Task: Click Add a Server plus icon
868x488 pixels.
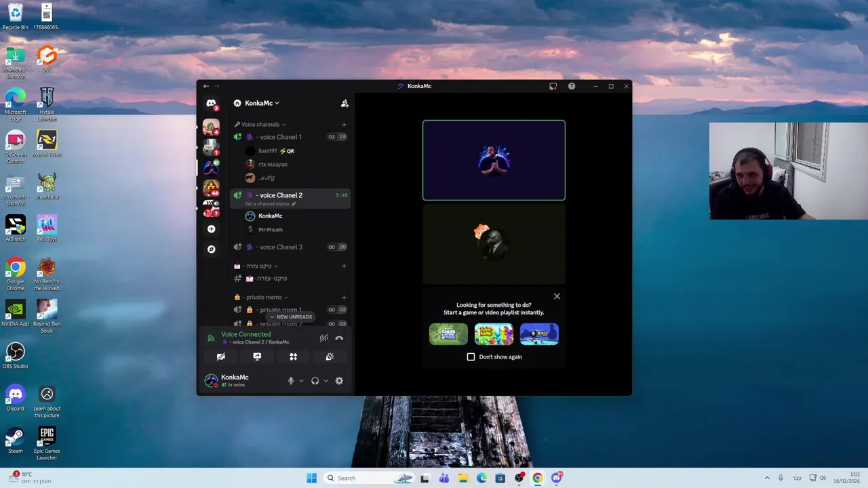Action: (x=211, y=229)
